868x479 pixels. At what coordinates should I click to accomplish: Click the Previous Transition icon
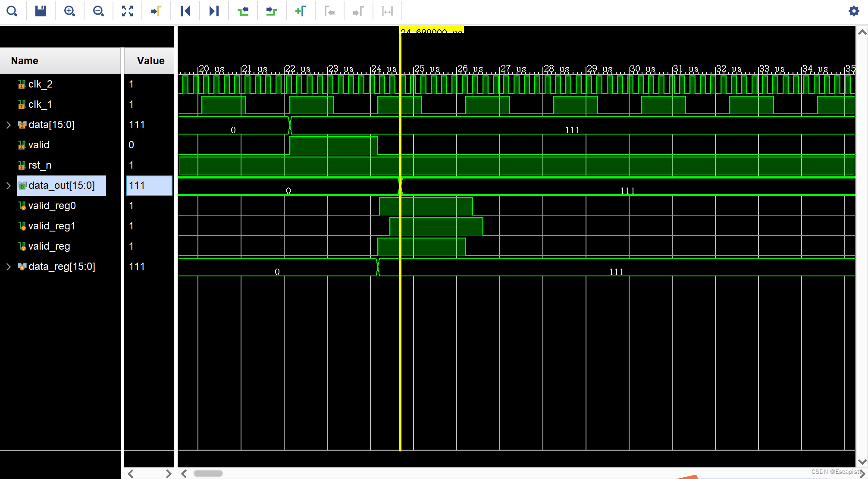point(243,11)
